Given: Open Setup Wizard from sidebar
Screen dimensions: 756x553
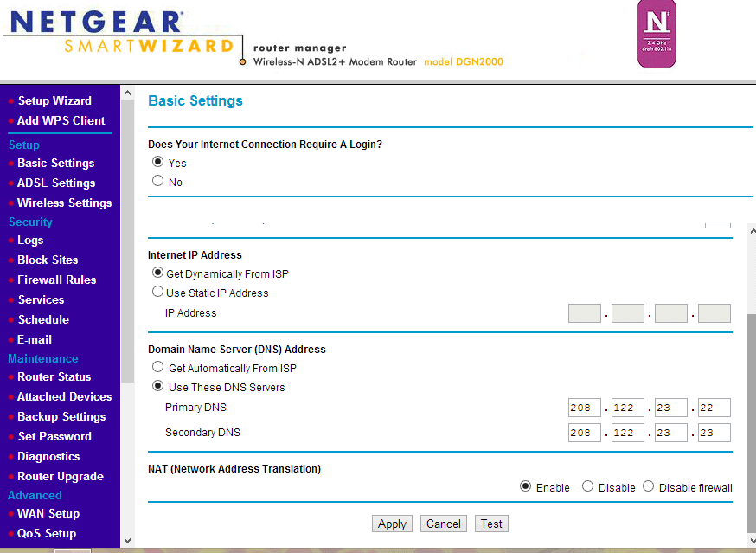Looking at the screenshot, I should tap(54, 100).
